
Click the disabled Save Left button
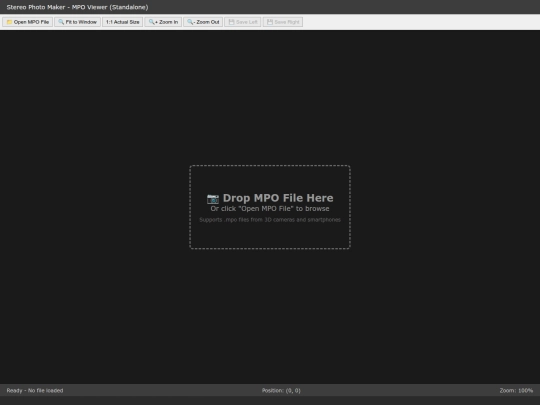click(243, 22)
